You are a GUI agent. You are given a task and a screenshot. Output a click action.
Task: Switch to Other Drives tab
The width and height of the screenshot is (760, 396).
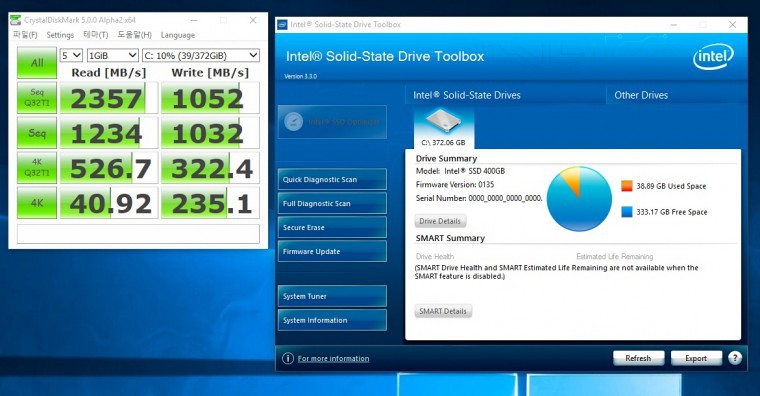point(641,95)
